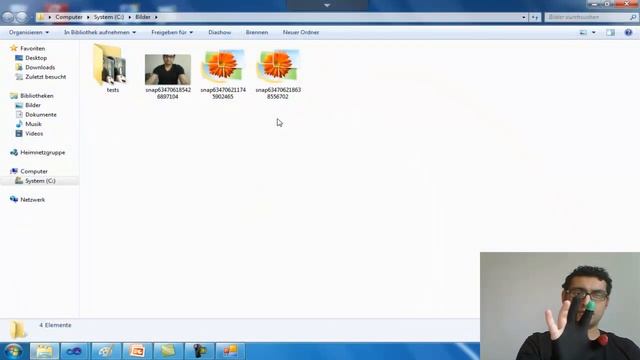
Task: Open the view options dropdown arrow
Action: click(593, 32)
